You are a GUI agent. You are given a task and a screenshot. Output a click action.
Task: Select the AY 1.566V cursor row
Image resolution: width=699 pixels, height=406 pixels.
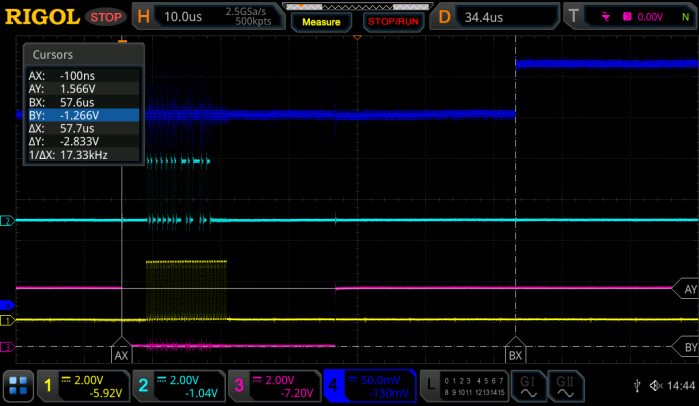pyautogui.click(x=83, y=89)
